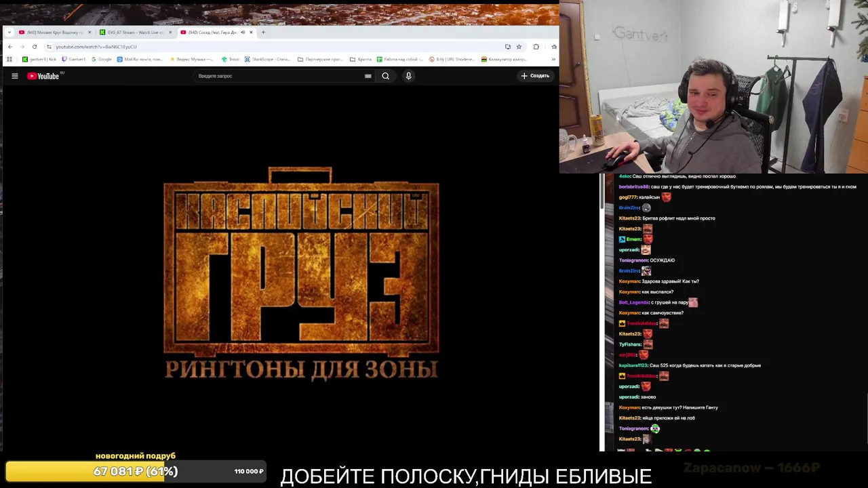Click the YouTube logo

[43, 76]
